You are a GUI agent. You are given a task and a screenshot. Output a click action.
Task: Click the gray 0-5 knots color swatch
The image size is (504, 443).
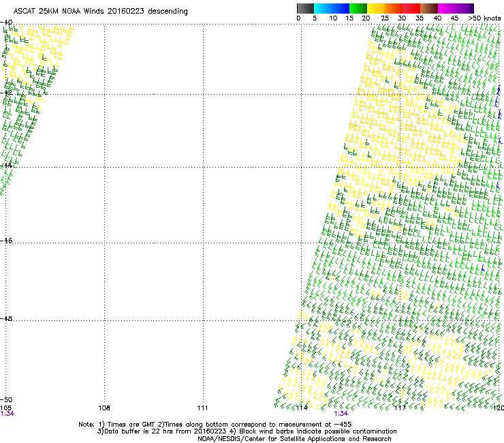click(x=305, y=8)
